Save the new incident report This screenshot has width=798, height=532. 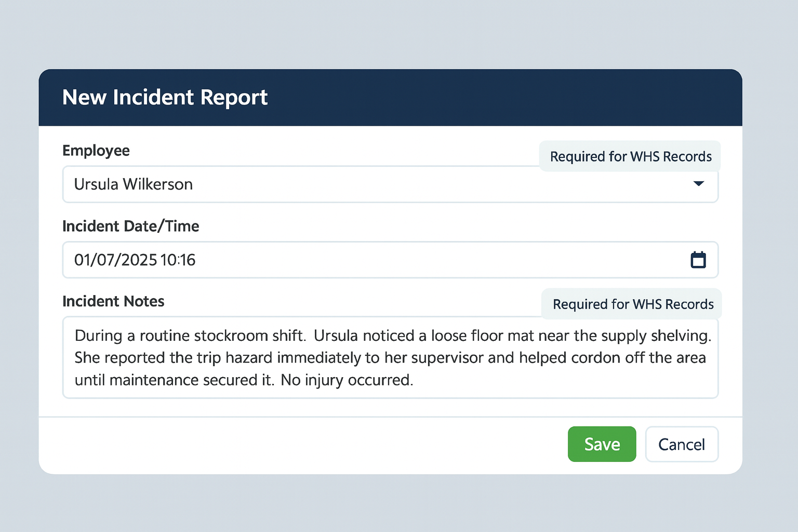coord(602,444)
